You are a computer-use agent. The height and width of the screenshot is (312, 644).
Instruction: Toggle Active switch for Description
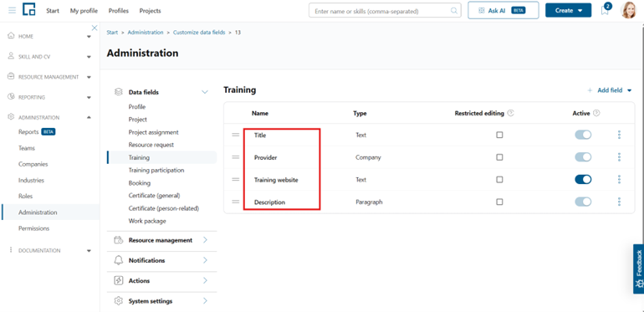coord(583,202)
